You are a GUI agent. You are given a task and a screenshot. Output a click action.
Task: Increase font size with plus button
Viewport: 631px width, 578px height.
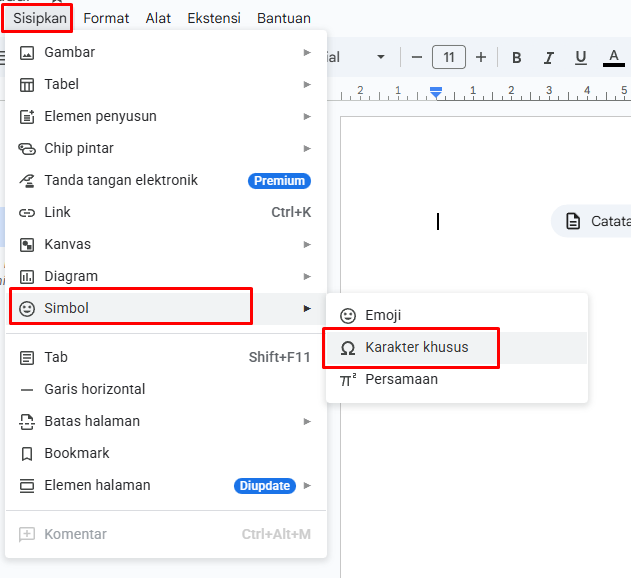[481, 57]
